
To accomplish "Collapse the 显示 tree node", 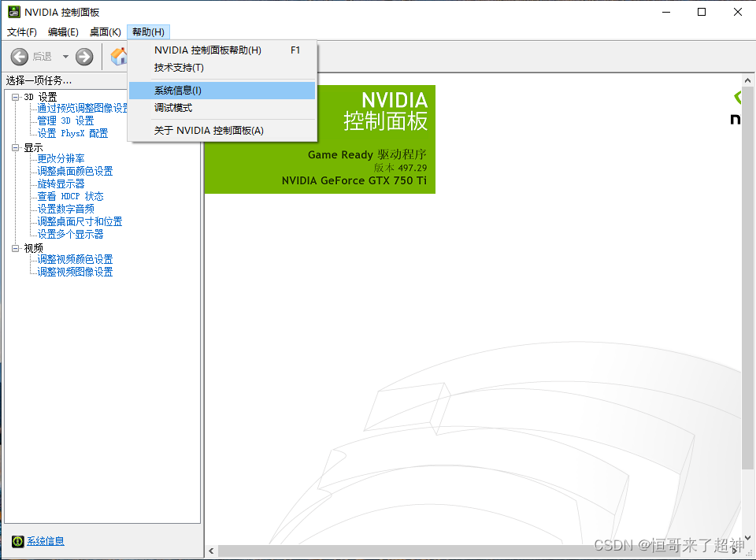I will (16, 147).
